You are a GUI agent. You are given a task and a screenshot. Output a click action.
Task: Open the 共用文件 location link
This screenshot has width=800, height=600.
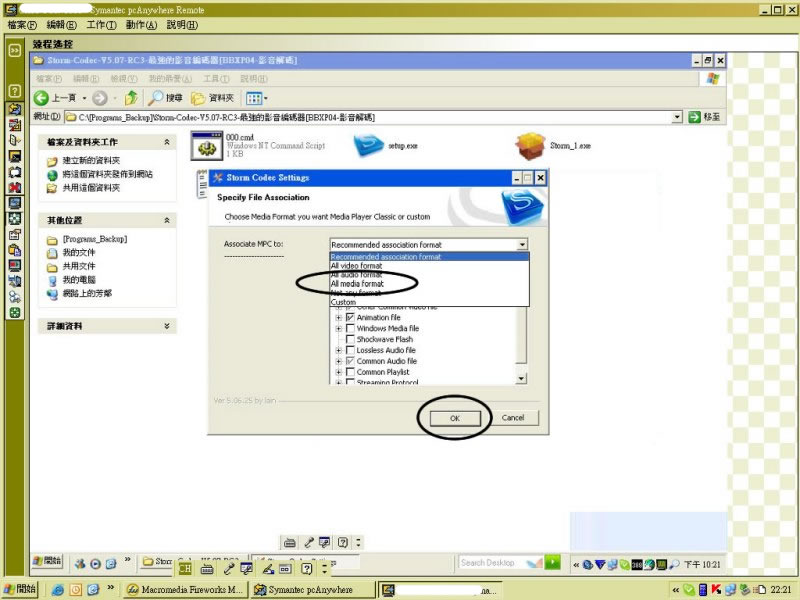(79, 266)
